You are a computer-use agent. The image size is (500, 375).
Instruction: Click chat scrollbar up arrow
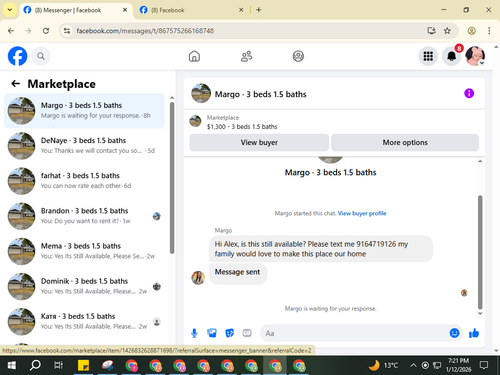point(480,161)
